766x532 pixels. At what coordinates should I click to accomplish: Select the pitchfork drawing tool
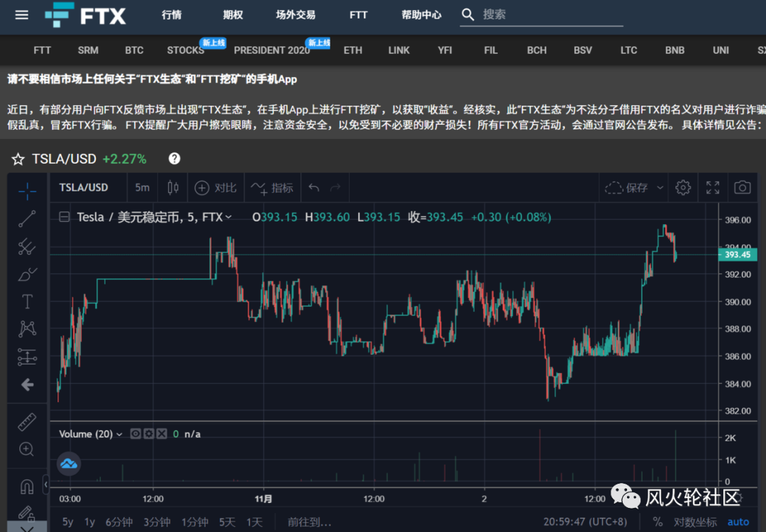pyautogui.click(x=28, y=246)
